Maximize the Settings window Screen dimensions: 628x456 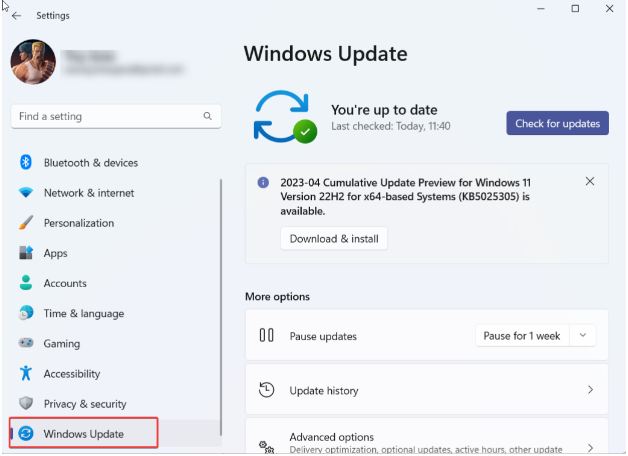pyautogui.click(x=575, y=8)
